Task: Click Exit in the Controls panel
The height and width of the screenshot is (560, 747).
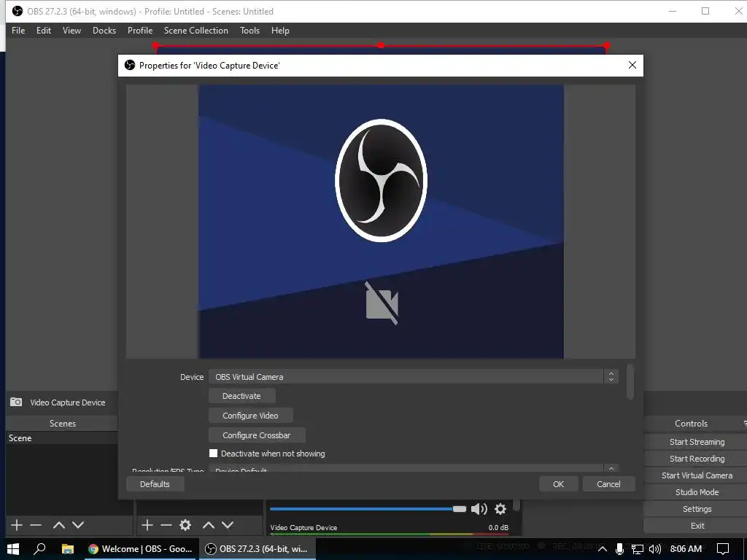Action: [x=697, y=526]
